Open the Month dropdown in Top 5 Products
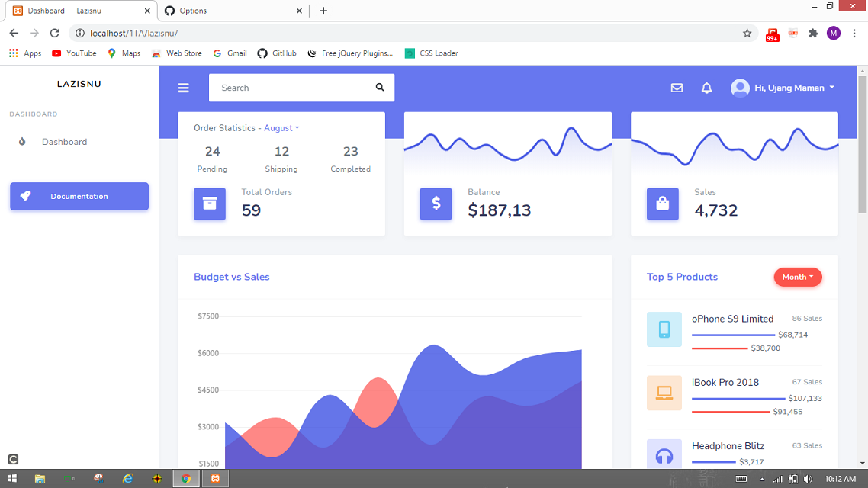The width and height of the screenshot is (868, 488). click(798, 277)
